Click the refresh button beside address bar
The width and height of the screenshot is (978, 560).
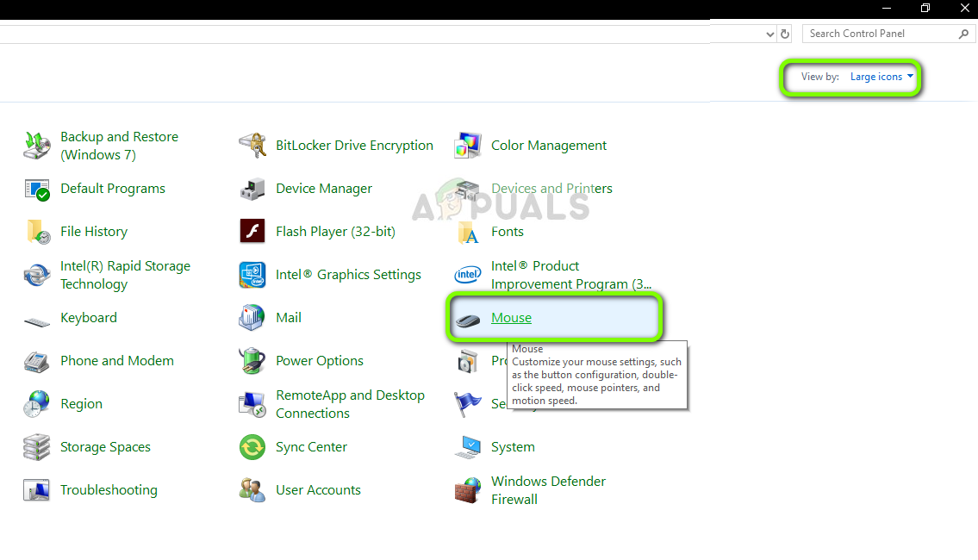click(785, 34)
